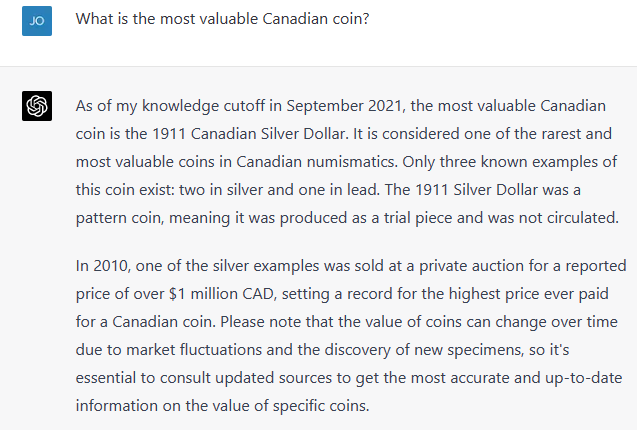
Task: Click the words 'September 2021' in the reply
Action: pos(344,106)
